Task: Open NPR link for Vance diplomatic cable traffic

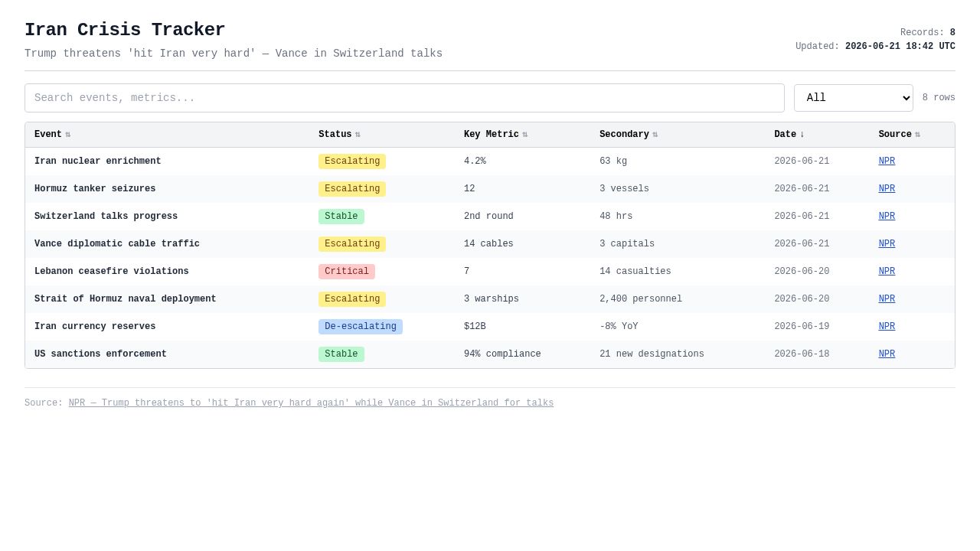Action: (887, 244)
